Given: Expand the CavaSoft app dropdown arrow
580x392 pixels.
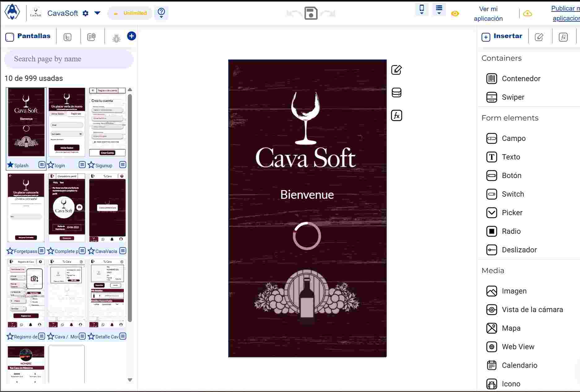Looking at the screenshot, I should [x=97, y=13].
